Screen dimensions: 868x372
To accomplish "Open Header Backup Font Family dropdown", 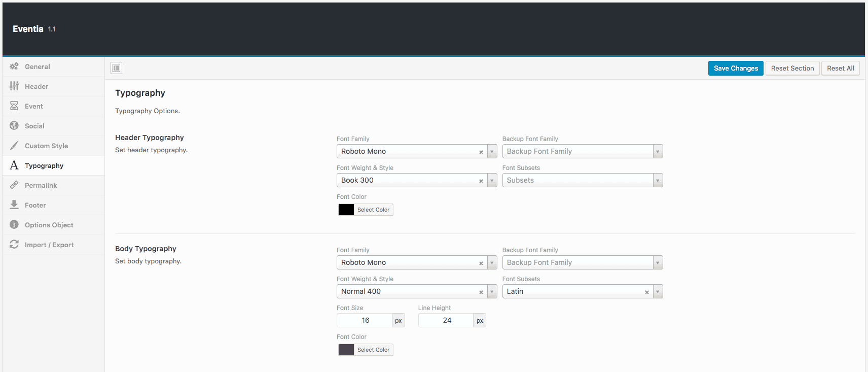I will (x=658, y=151).
